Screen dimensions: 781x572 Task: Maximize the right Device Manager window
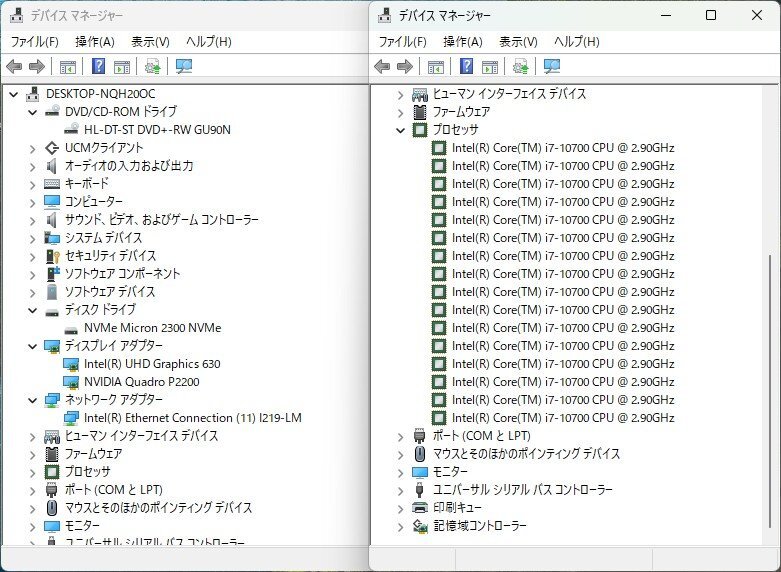(711, 15)
